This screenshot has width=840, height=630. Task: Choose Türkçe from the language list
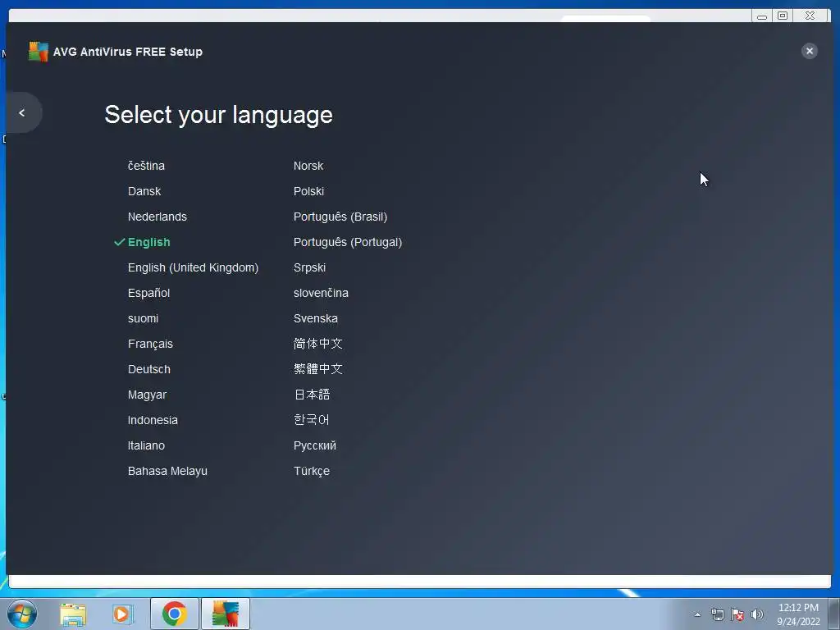312,472
